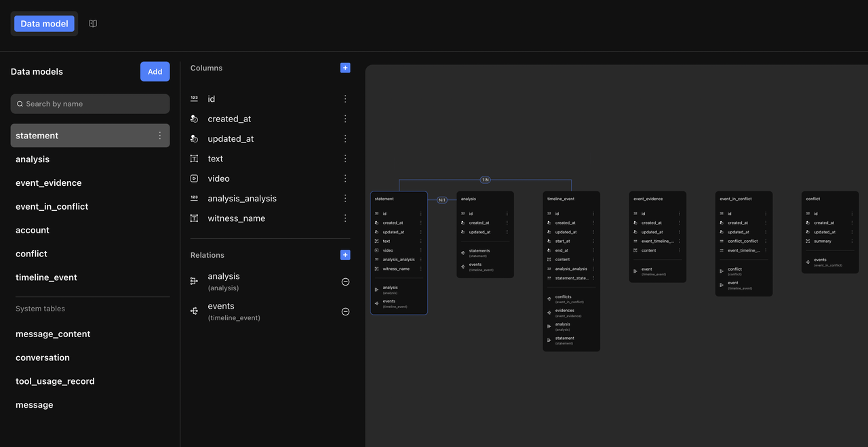Click the conflicts relation in timeline_event diagram card

coord(571,298)
